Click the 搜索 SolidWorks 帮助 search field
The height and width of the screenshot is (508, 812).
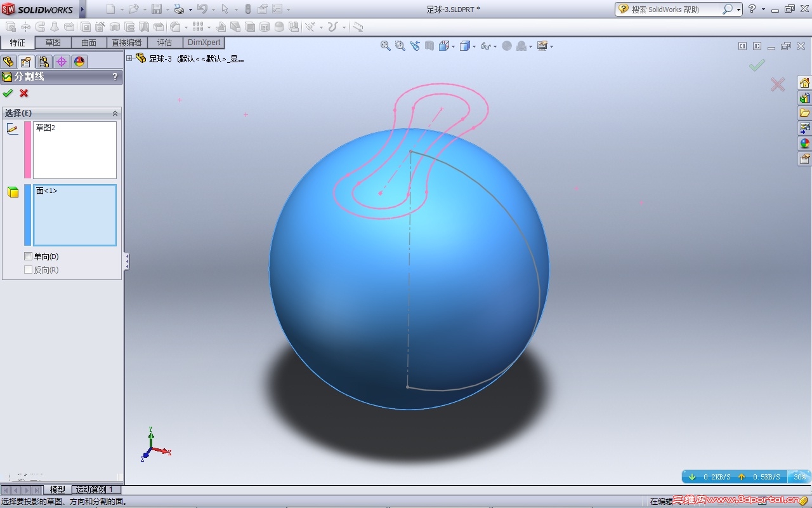pyautogui.click(x=674, y=10)
